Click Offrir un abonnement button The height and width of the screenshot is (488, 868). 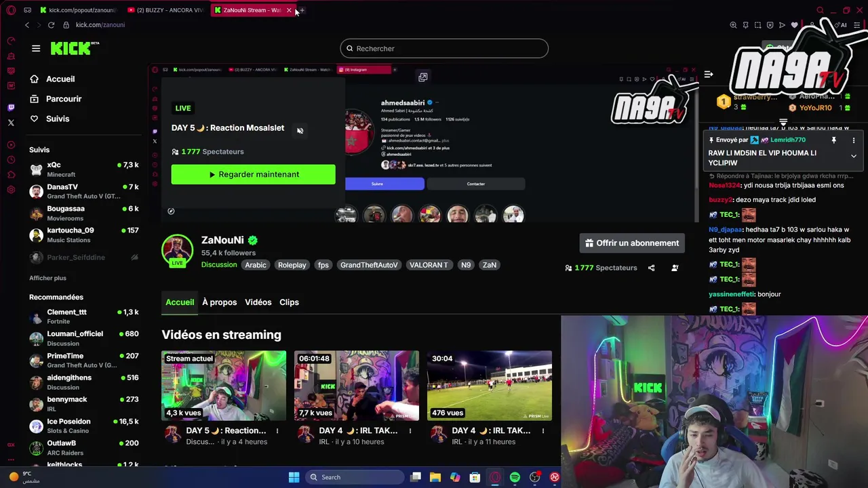click(632, 243)
